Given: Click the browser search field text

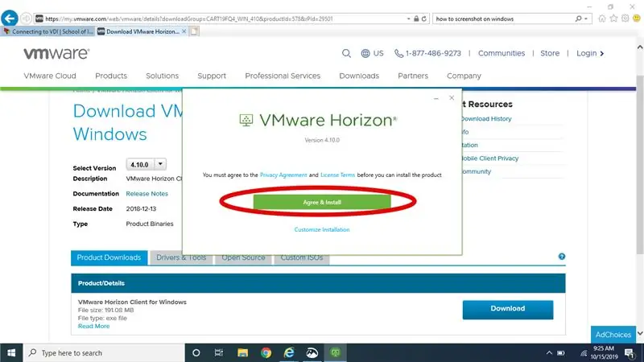Looking at the screenshot, I should tap(475, 19).
